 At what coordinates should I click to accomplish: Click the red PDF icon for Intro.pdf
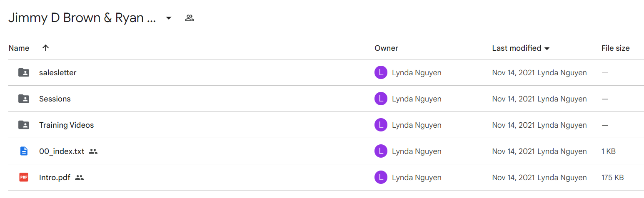point(24,178)
